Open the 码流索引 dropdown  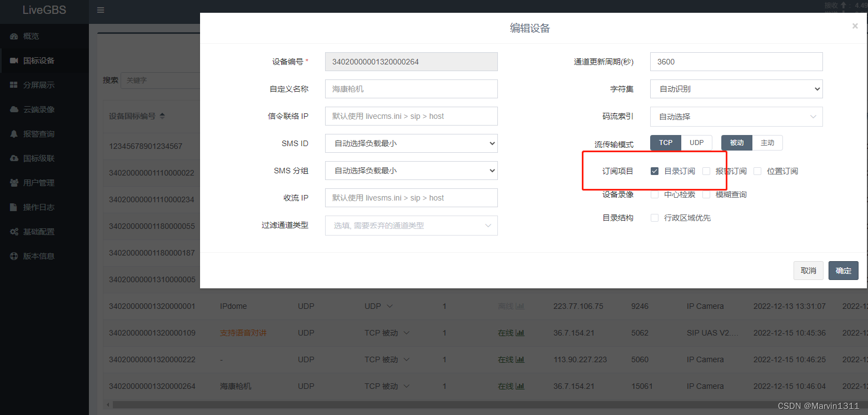coord(736,117)
